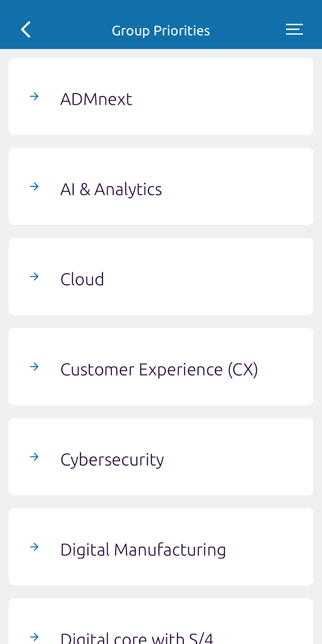Image resolution: width=322 pixels, height=644 pixels.
Task: Click the arrow icon beside ADMnext
Action: (34, 96)
